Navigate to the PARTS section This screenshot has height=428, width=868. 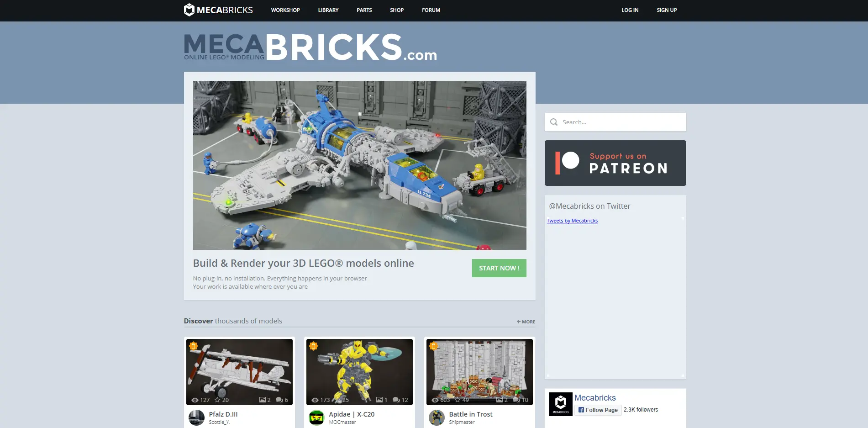coord(364,10)
